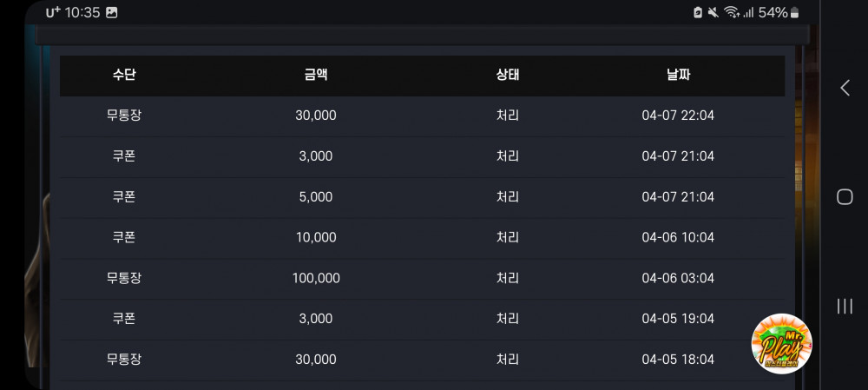The width and height of the screenshot is (868, 390).
Task: Click the 금액 column header
Action: tap(316, 76)
